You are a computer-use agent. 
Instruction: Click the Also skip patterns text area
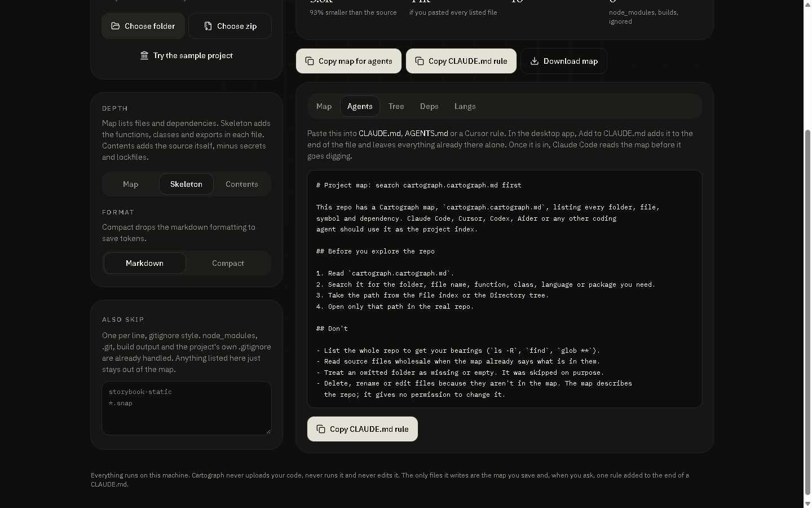187,408
